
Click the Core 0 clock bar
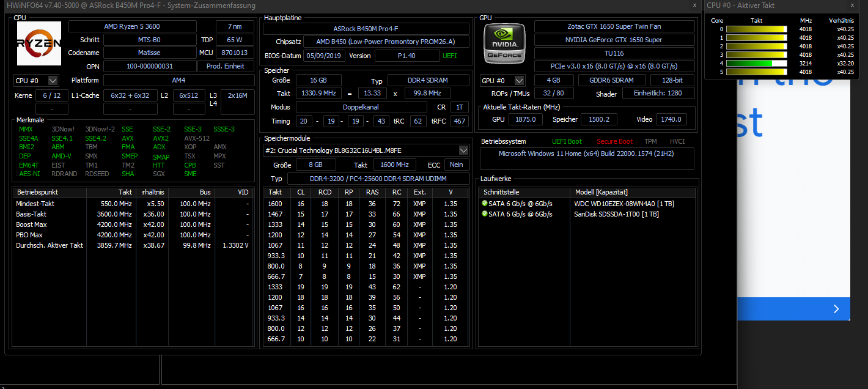click(757, 29)
